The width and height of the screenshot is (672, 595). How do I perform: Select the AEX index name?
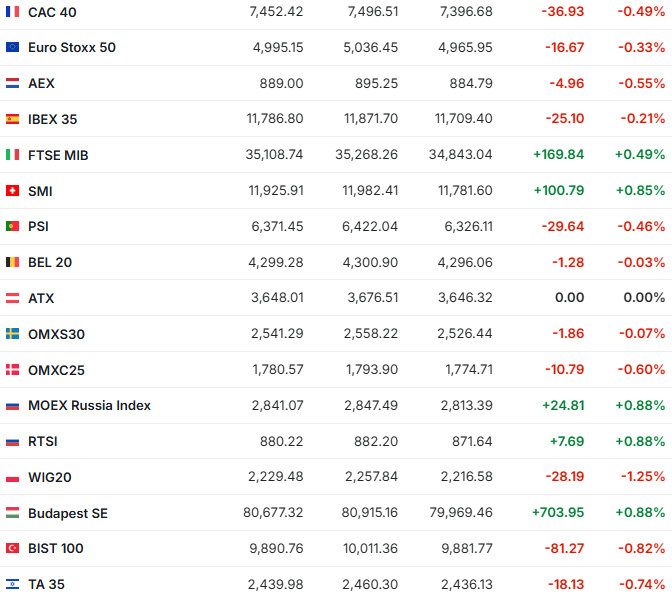41,84
